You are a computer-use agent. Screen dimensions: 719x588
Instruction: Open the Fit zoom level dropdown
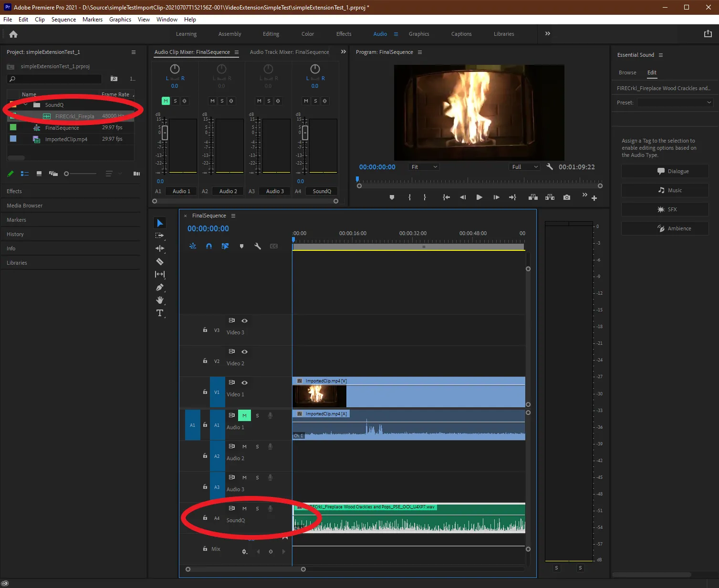(424, 167)
